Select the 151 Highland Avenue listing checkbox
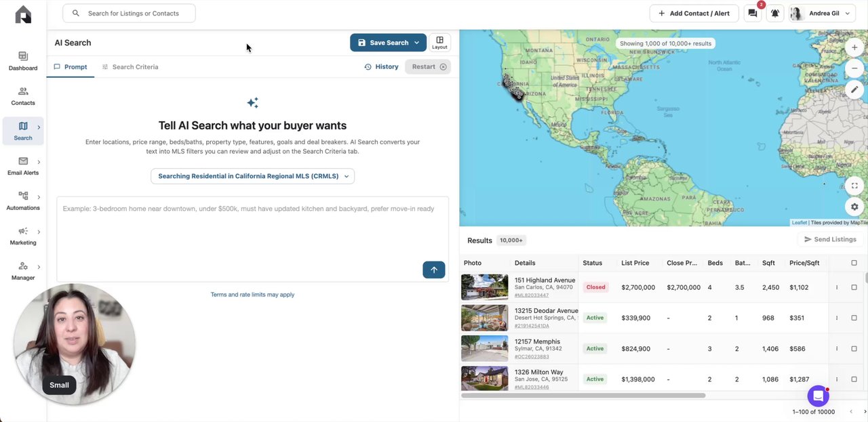The height and width of the screenshot is (422, 868). 854,287
